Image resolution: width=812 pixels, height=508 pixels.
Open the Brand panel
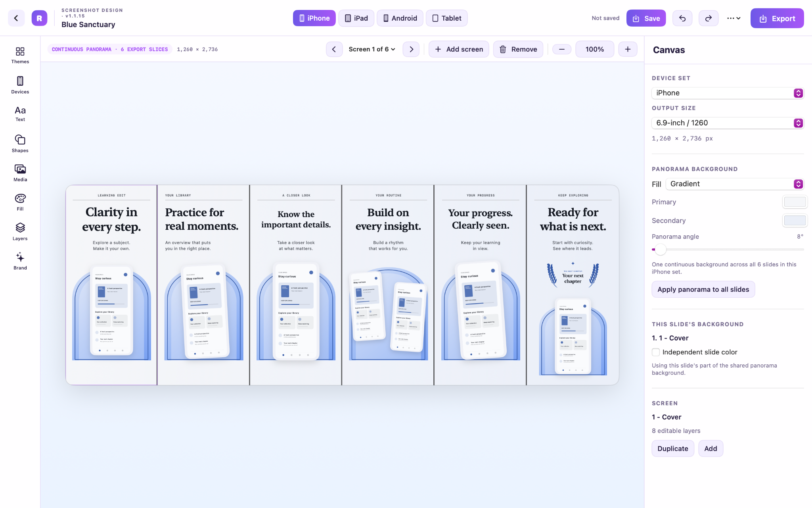[20, 261]
